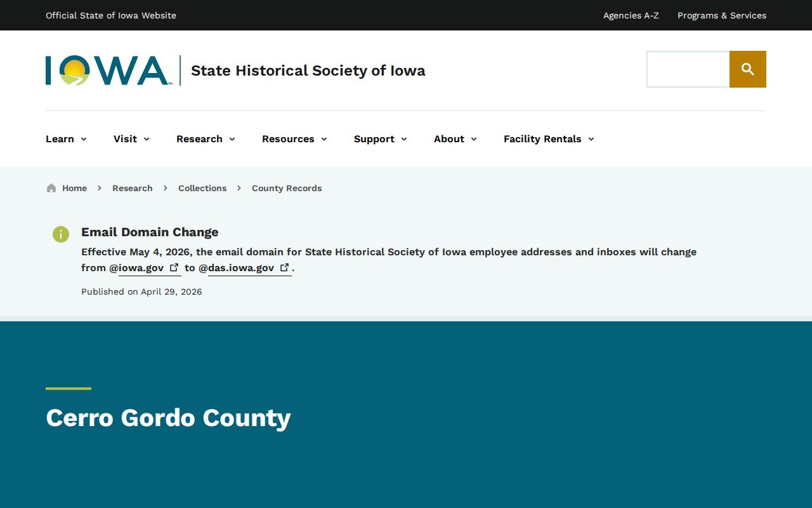Open the Learn navigation menu
This screenshot has width=812, height=508.
pos(66,139)
